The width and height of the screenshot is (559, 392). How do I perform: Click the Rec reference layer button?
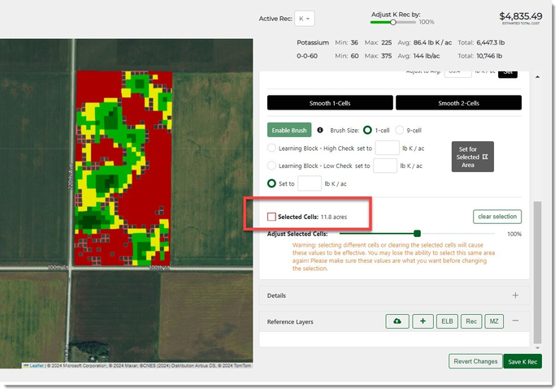(x=470, y=321)
